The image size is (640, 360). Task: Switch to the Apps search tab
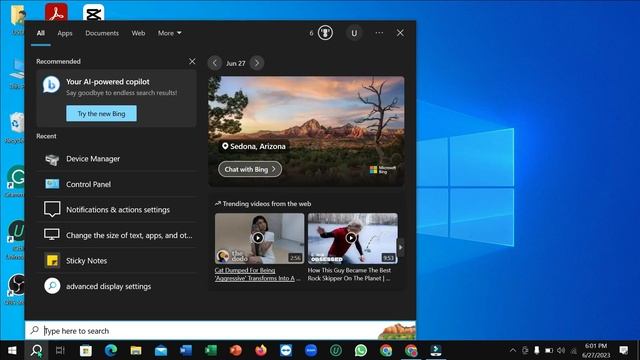[x=65, y=33]
